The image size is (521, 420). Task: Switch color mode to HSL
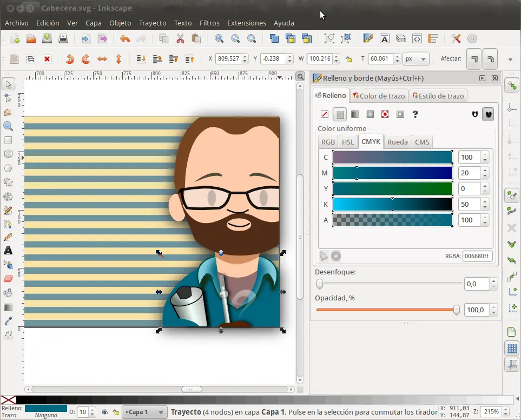(x=348, y=142)
